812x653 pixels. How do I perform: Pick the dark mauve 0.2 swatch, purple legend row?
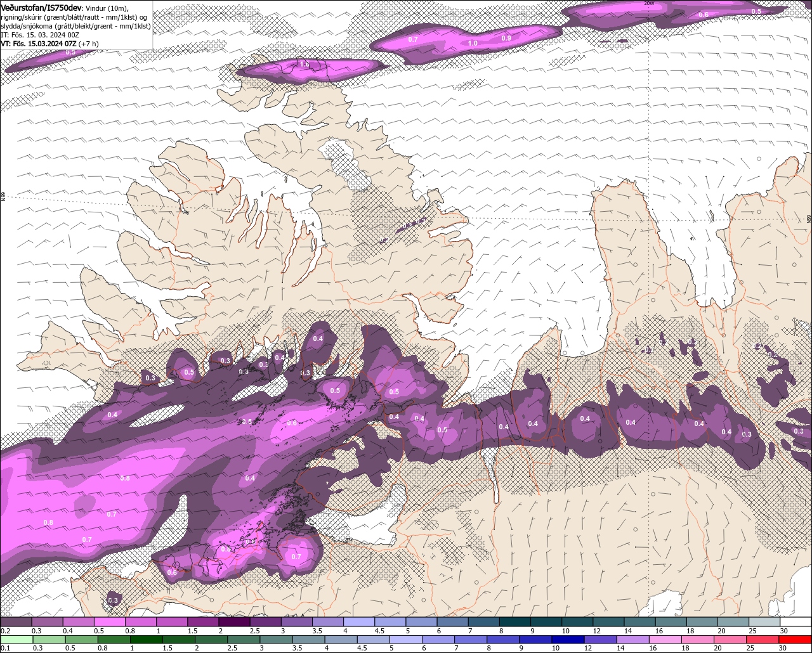pos(16,622)
